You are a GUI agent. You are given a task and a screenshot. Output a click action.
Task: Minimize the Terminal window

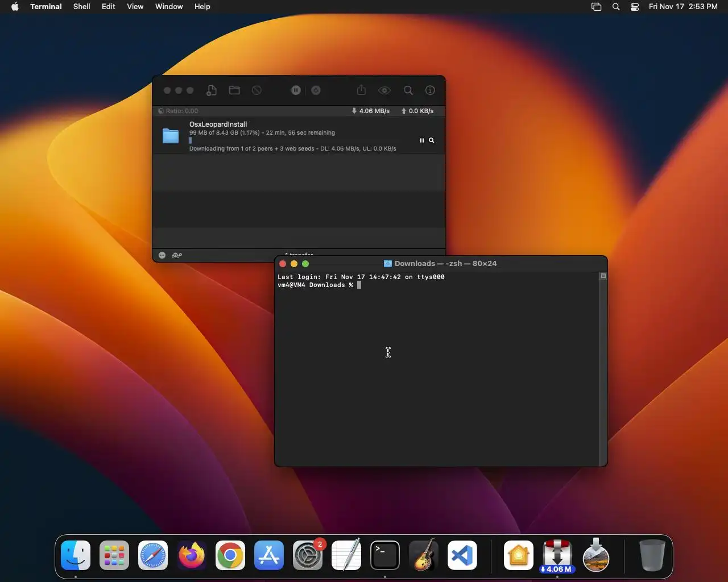click(294, 264)
